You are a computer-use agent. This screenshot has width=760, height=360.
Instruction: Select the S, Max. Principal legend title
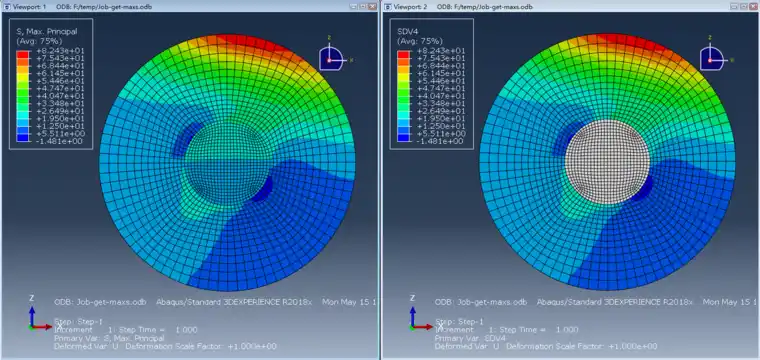click(47, 31)
